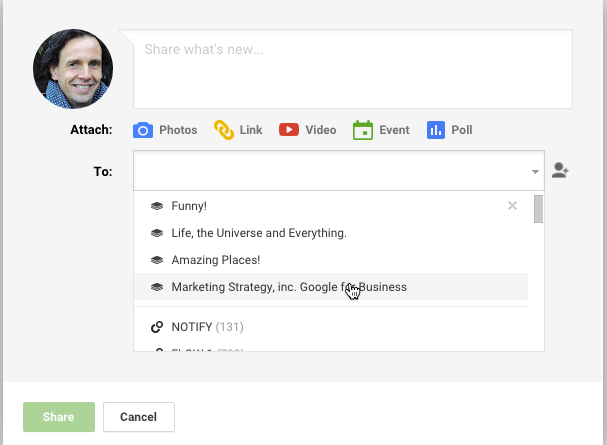Attach a link using chain icon
The width and height of the screenshot is (607, 445).
[x=224, y=130]
